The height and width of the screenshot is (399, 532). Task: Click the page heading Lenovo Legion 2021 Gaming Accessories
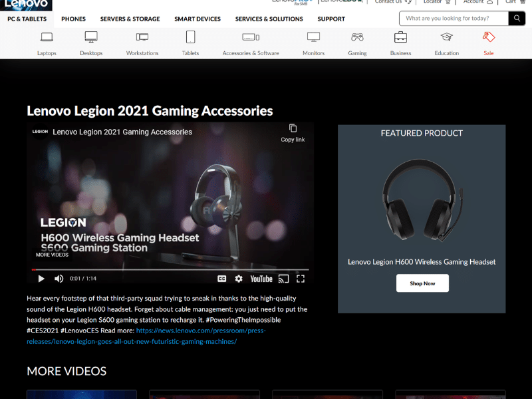coord(150,111)
